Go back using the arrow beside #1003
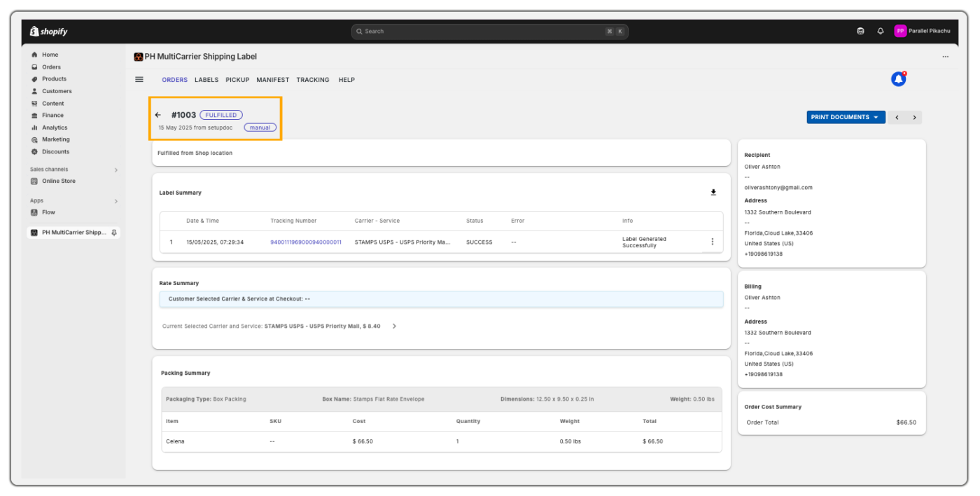The image size is (980, 496). click(158, 115)
